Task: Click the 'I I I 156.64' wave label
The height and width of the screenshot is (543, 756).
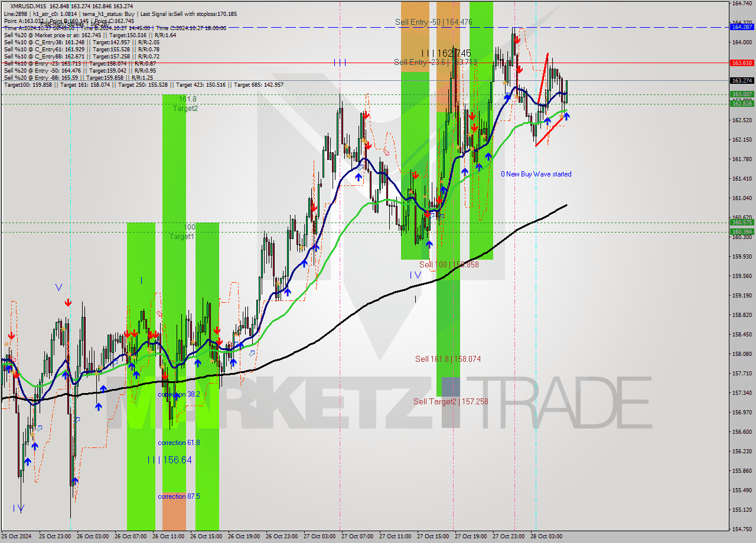Action: point(170,460)
